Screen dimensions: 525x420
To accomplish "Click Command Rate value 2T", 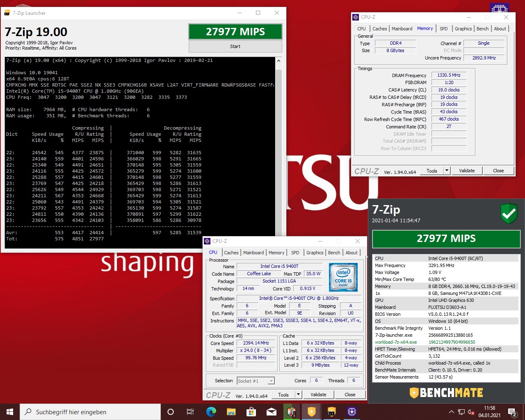I will coord(449,127).
